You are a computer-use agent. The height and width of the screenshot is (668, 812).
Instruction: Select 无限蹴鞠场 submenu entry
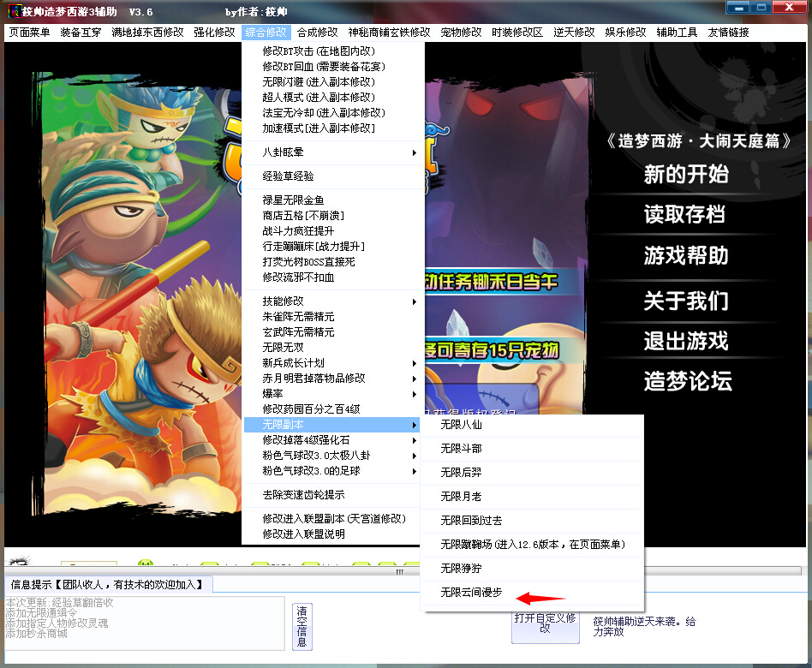tap(533, 544)
